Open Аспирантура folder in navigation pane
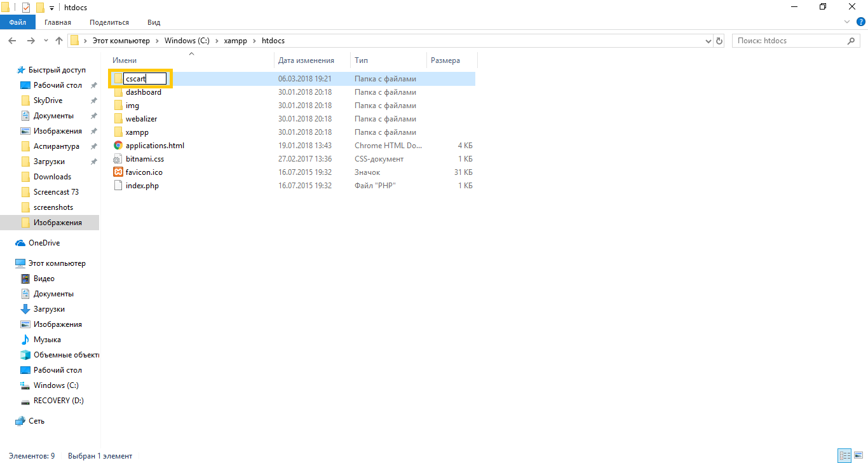This screenshot has width=868, height=463. tap(57, 146)
